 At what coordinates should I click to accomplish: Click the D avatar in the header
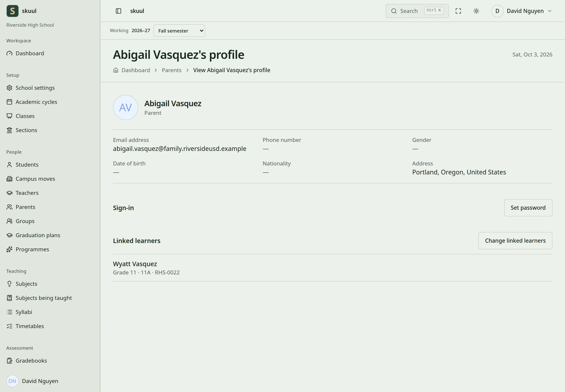tap(497, 11)
